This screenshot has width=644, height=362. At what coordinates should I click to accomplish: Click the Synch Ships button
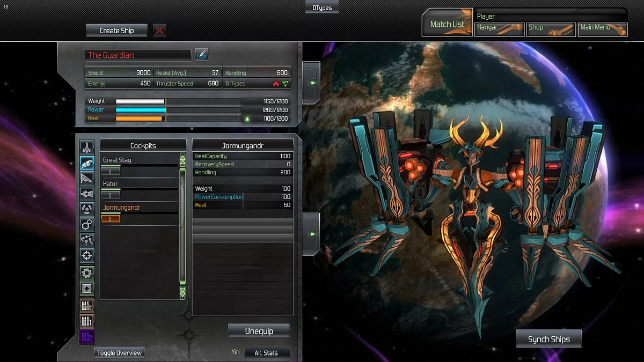click(x=548, y=339)
